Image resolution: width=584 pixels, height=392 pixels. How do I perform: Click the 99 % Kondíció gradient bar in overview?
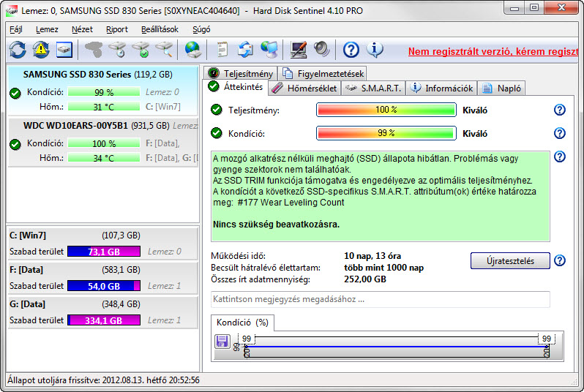click(386, 133)
